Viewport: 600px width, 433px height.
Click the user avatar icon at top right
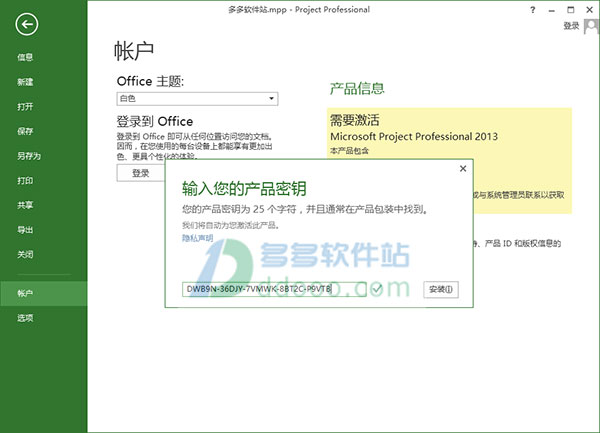pyautogui.click(x=592, y=27)
